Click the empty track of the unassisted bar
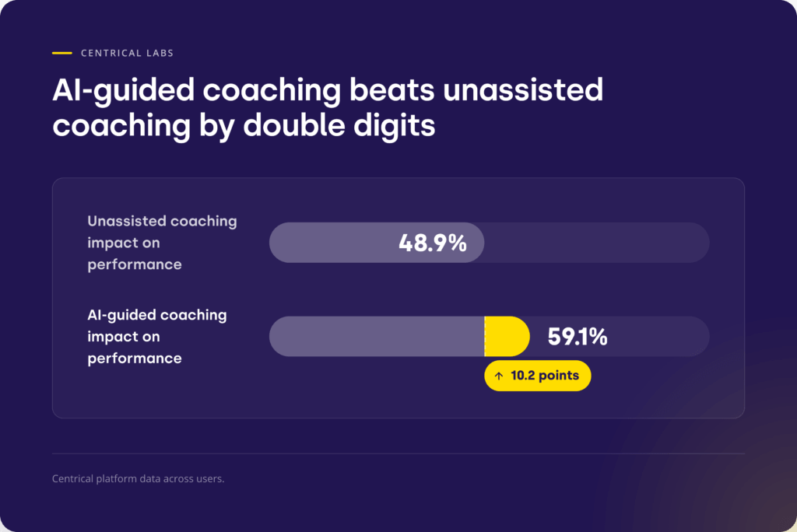 [597, 243]
